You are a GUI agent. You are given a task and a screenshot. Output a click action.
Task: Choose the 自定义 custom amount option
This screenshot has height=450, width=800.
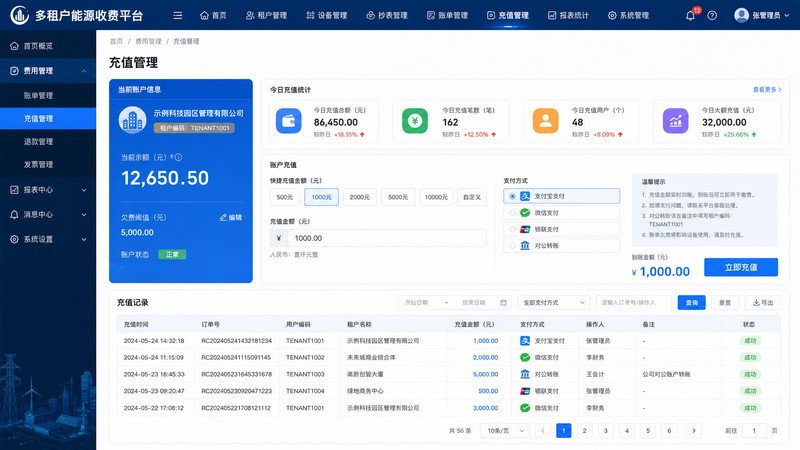tap(472, 197)
